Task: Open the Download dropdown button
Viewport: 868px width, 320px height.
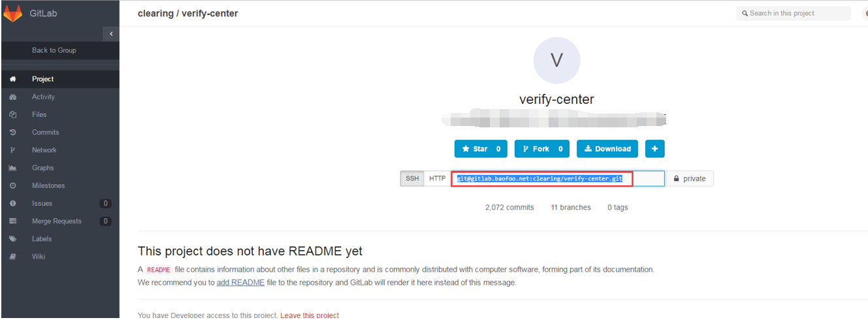Action: point(607,149)
